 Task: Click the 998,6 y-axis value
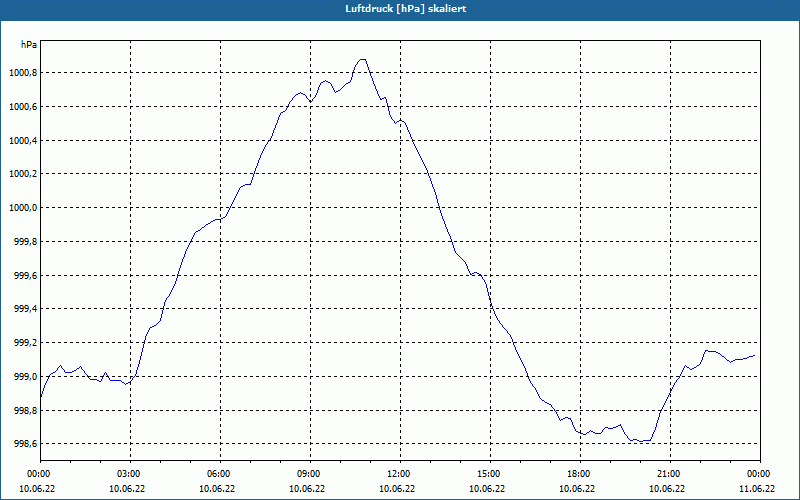[25, 444]
